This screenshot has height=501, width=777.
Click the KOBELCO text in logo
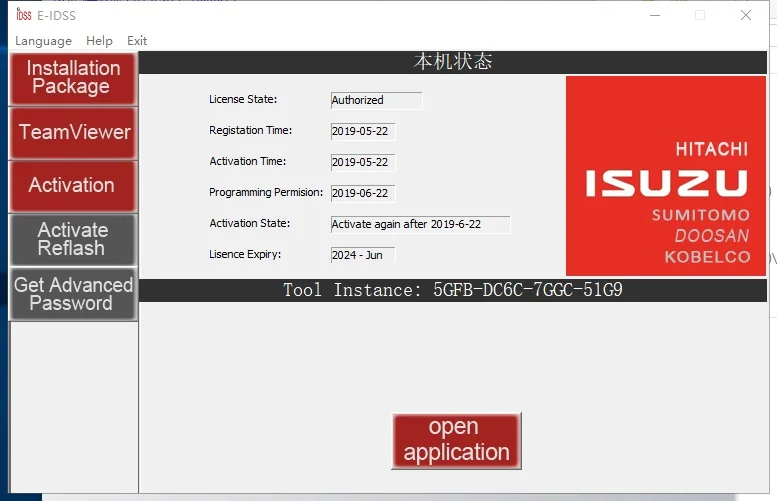tap(707, 257)
